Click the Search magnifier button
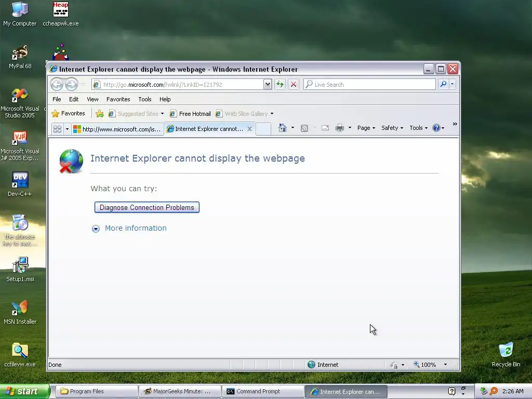The width and height of the screenshot is (532, 399). [443, 84]
